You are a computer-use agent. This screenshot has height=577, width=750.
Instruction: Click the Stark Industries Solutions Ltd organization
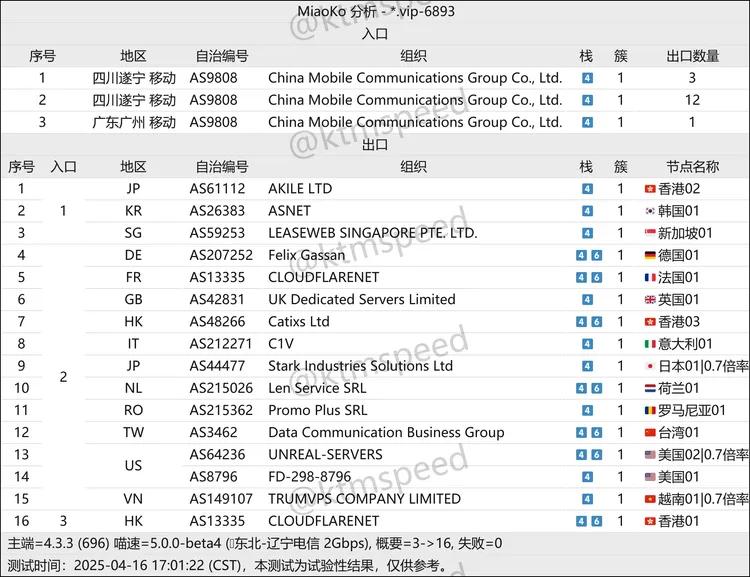click(360, 366)
